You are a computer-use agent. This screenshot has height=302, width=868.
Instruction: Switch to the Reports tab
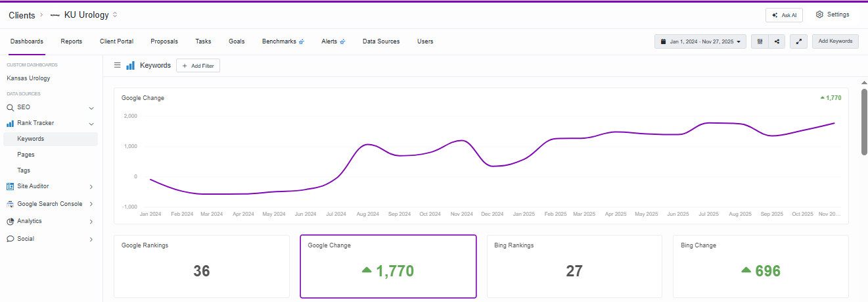[x=71, y=41]
